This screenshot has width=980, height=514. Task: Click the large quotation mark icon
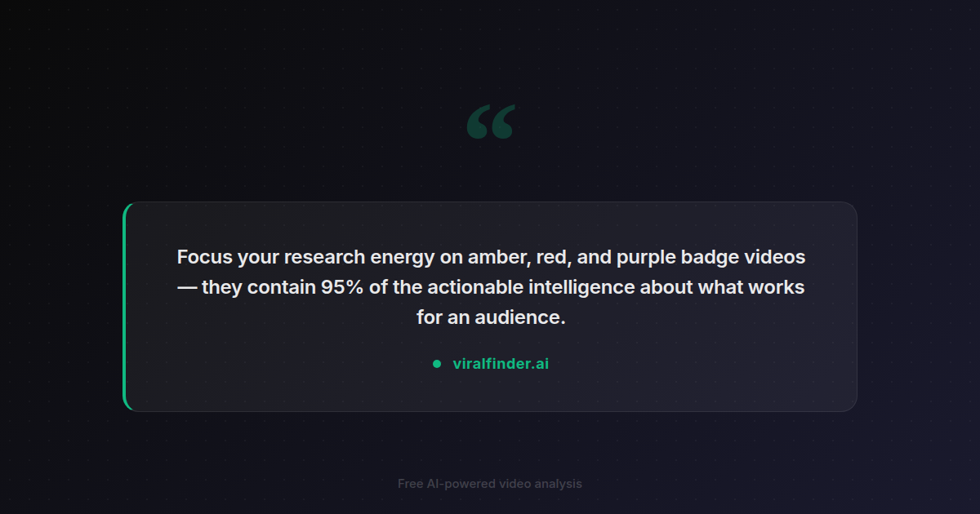click(491, 122)
